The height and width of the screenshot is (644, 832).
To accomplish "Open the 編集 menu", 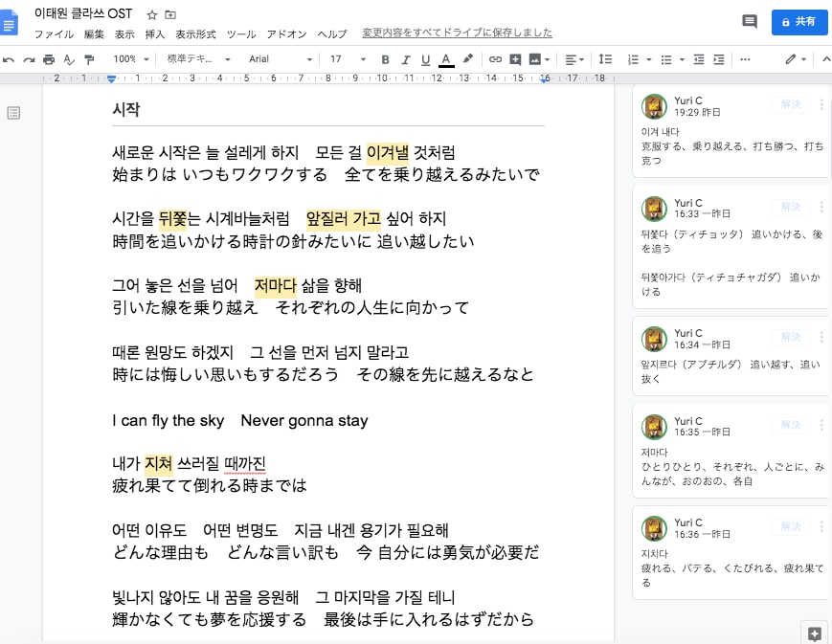I will point(94,34).
